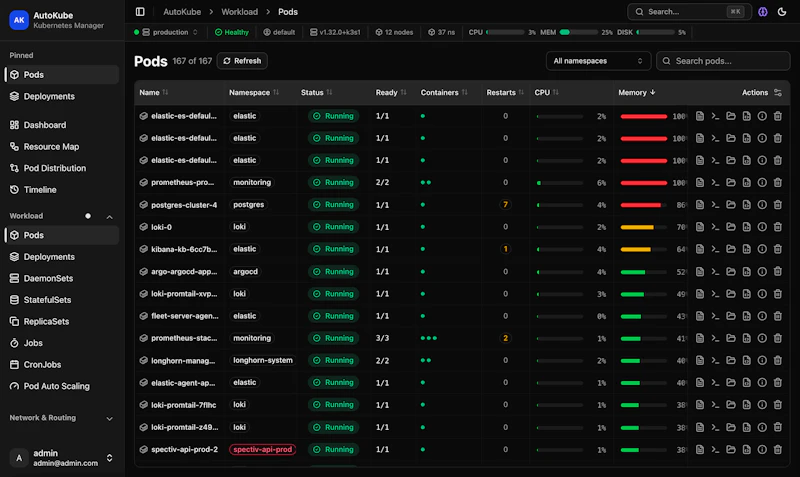This screenshot has height=477, width=800.
Task: Sort by the Containers column
Action: click(x=444, y=92)
